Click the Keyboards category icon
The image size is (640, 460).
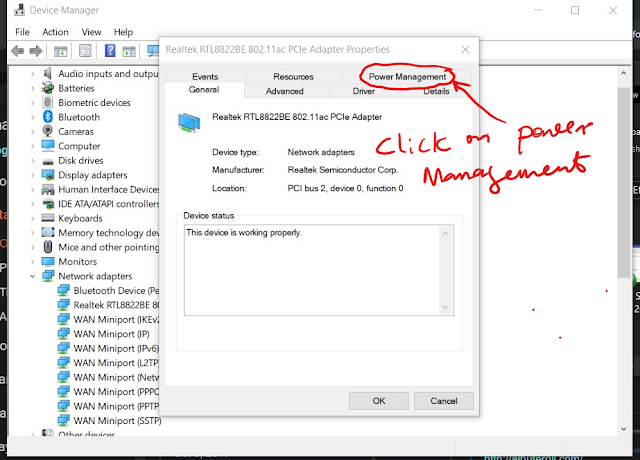point(48,218)
